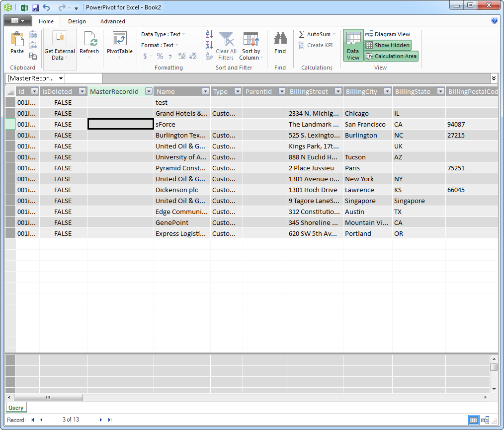Click the Sort by Column button

pyautogui.click(x=251, y=46)
